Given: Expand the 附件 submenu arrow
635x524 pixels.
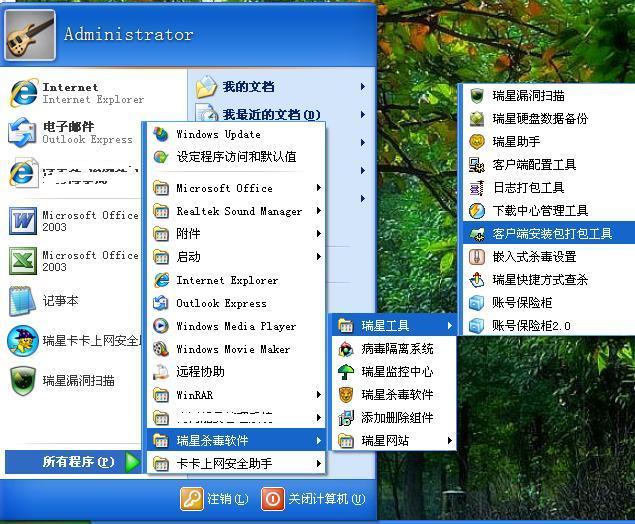Looking at the screenshot, I should (319, 233).
